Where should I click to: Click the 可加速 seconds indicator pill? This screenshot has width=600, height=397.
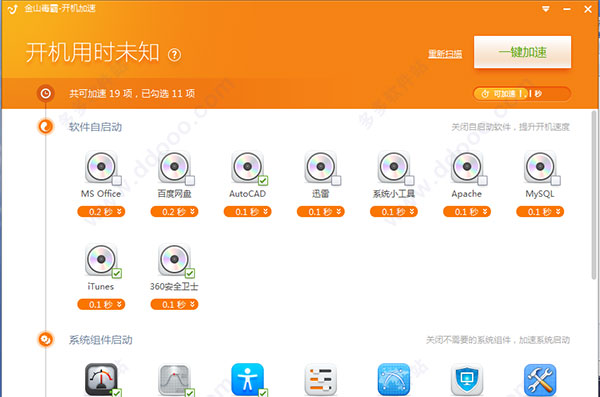pyautogui.click(x=522, y=94)
